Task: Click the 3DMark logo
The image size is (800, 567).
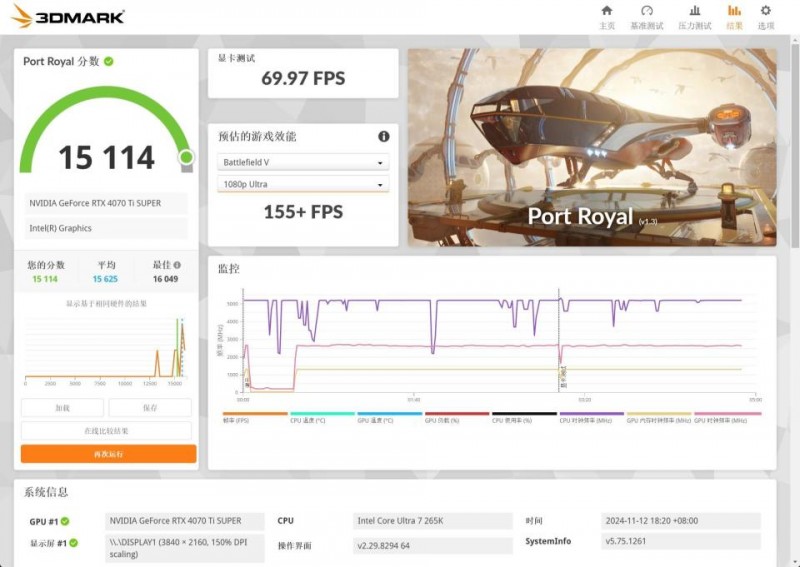Action: coord(68,16)
